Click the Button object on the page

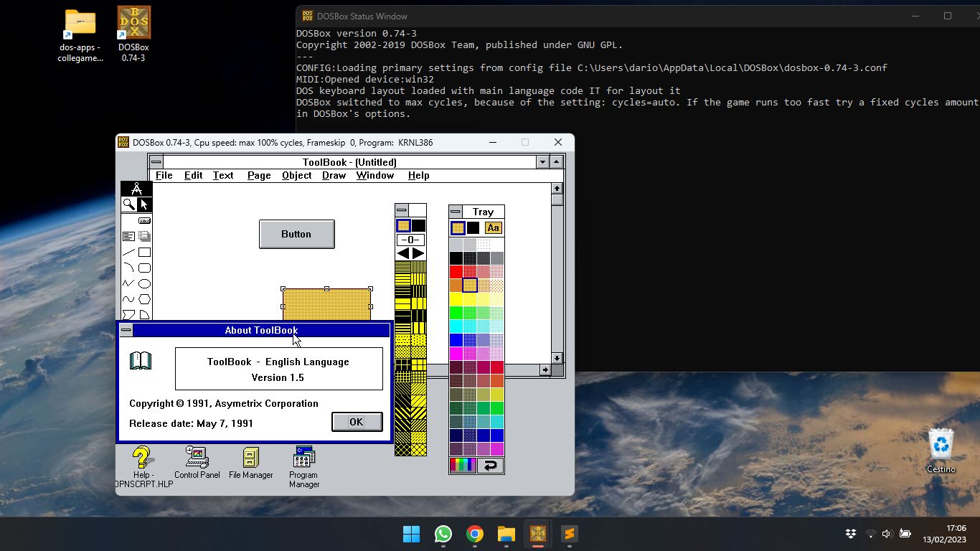(296, 234)
